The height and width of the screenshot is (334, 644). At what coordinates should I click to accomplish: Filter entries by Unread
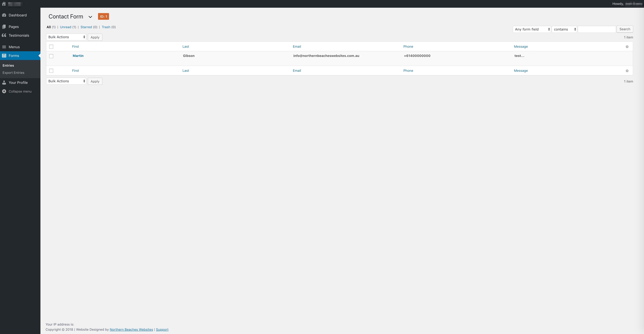[66, 27]
